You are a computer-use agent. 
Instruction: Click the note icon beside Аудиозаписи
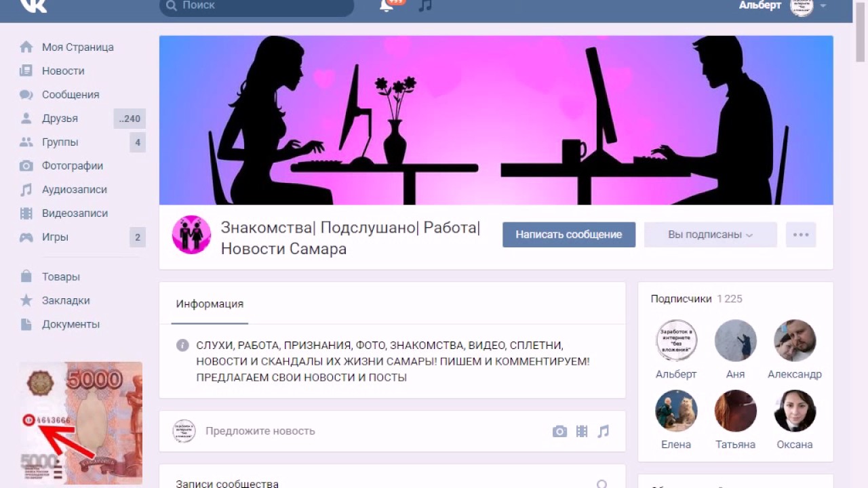click(x=26, y=190)
